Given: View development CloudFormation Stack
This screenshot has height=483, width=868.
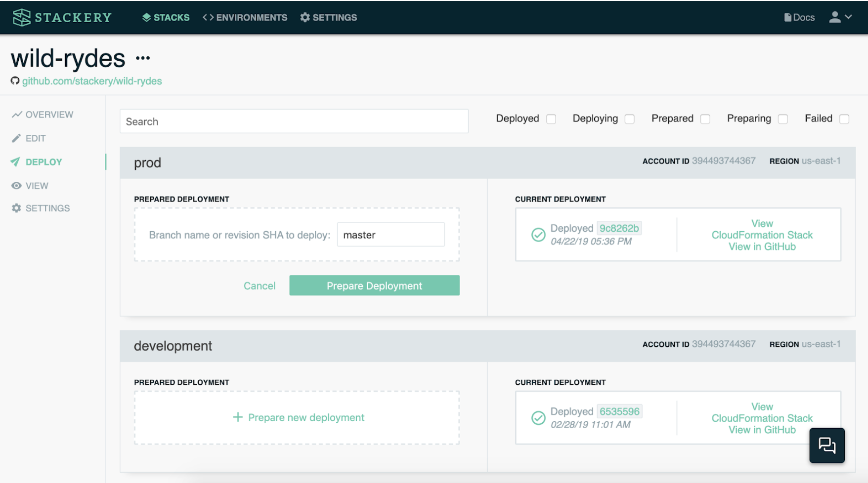Looking at the screenshot, I should coord(762,412).
